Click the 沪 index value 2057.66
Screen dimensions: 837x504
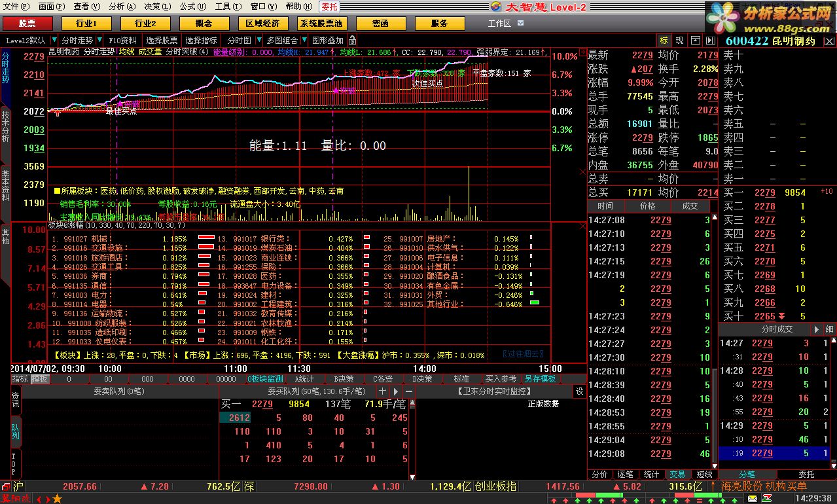(x=80, y=487)
